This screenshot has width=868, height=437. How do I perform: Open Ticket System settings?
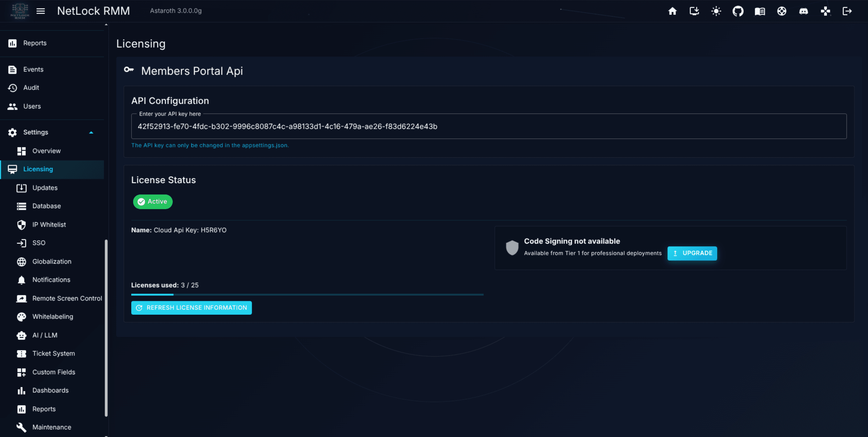point(52,354)
